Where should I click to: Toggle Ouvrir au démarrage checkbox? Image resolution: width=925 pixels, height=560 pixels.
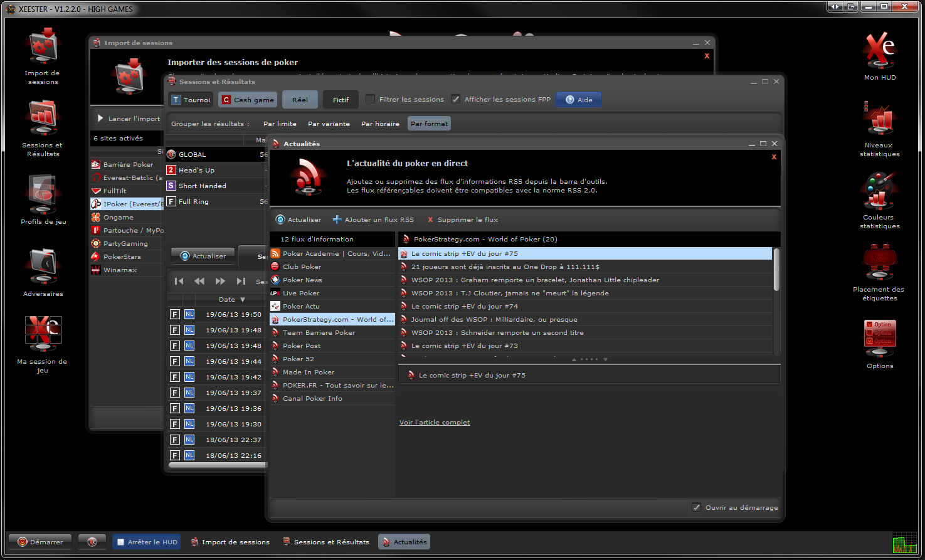point(696,507)
